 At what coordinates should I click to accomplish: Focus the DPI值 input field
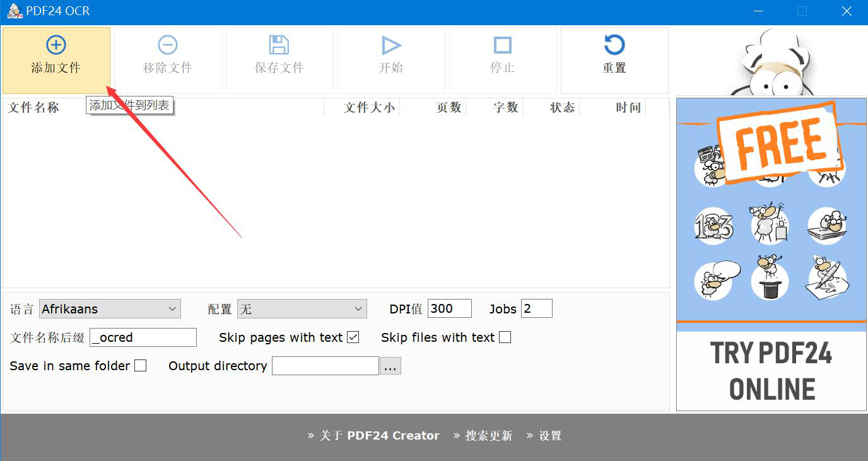(450, 309)
